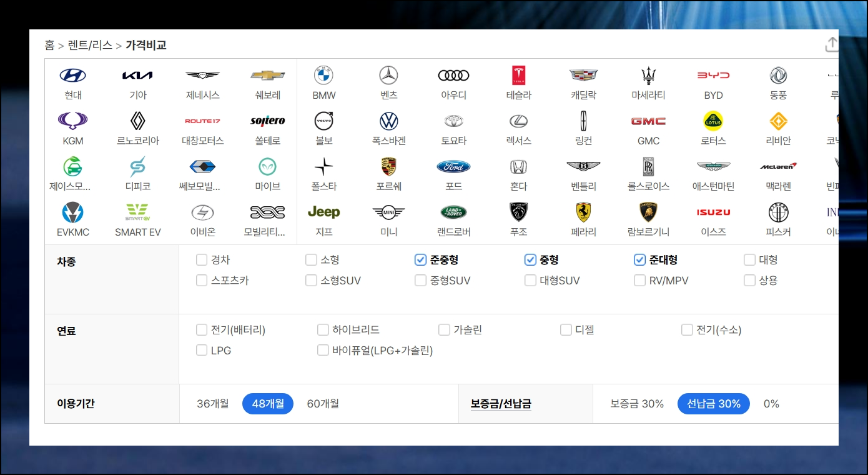Viewport: 868px width, 475px height.
Task: Check the 디젤 fuel checkbox
Action: coord(566,330)
